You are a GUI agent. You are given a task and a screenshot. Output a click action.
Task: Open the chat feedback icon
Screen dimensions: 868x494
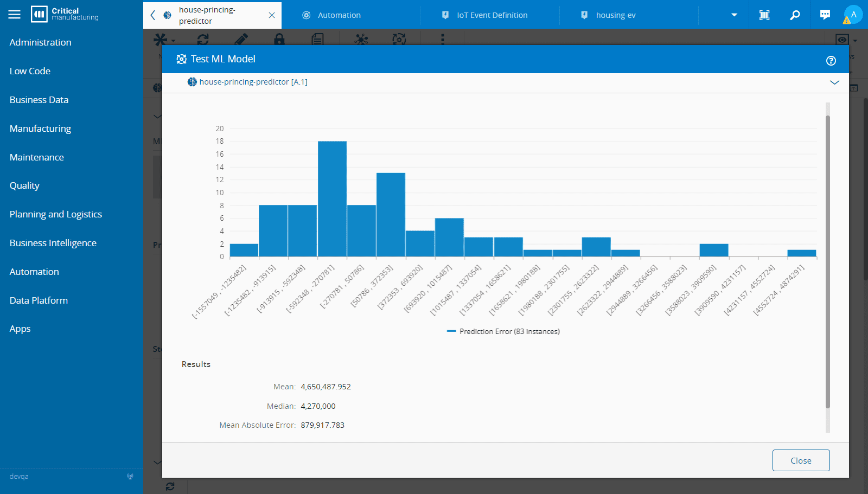[x=825, y=15]
